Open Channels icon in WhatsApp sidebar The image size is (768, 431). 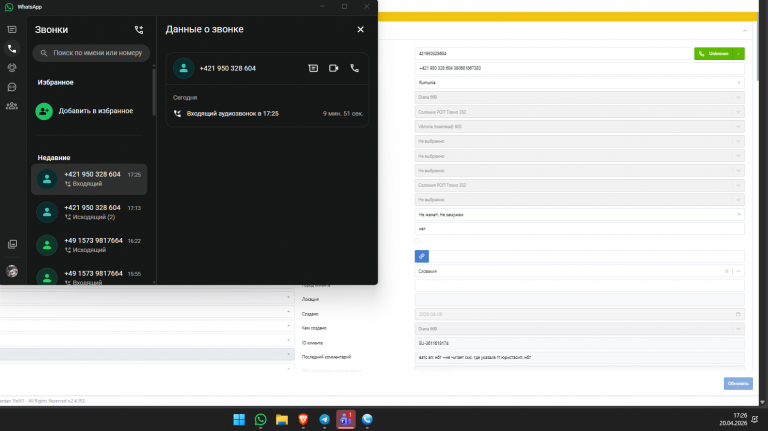click(12, 87)
